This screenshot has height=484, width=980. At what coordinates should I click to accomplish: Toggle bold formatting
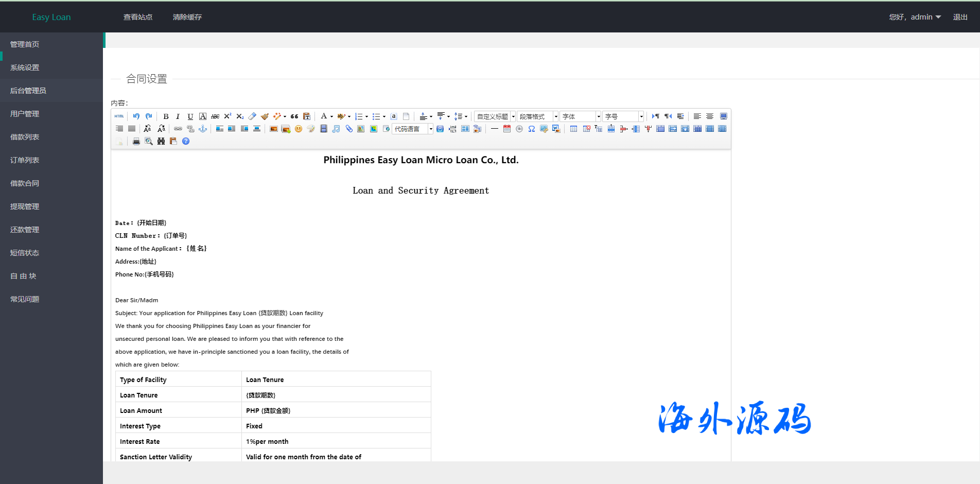(166, 116)
